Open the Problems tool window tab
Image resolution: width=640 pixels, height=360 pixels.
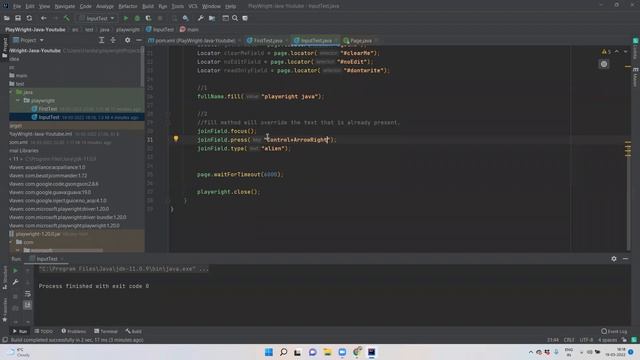(73, 331)
